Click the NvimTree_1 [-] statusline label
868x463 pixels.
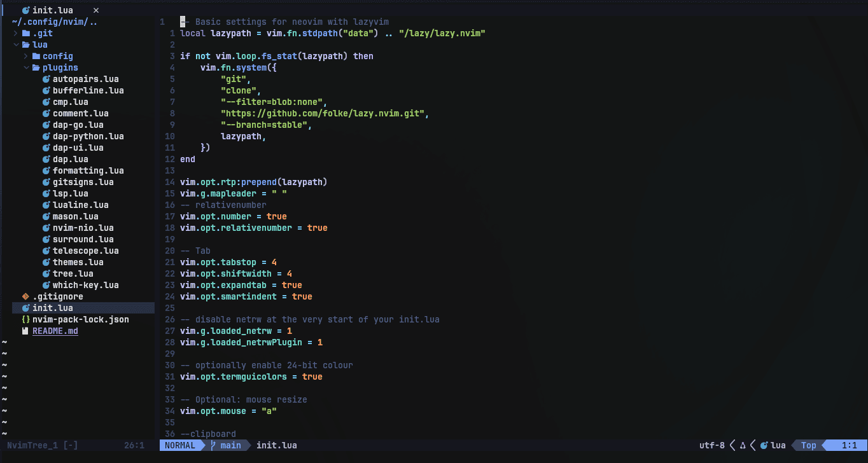pyautogui.click(x=43, y=445)
